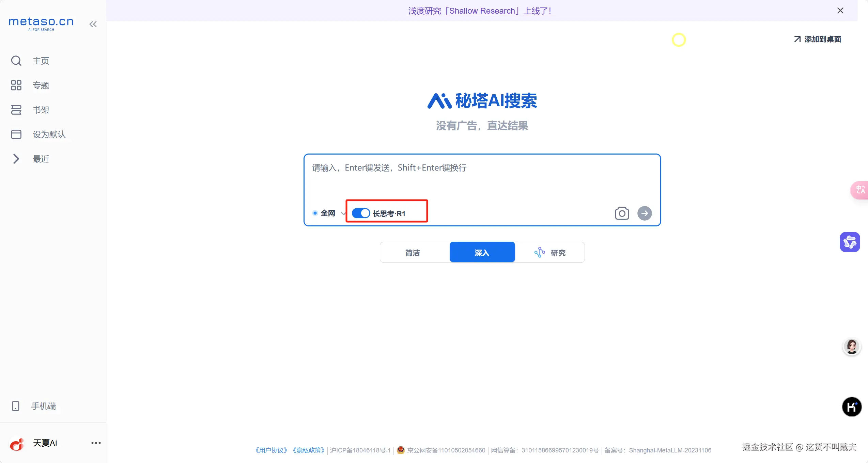Switch to 深入 in-depth mode
The image size is (868, 463).
pyautogui.click(x=482, y=253)
